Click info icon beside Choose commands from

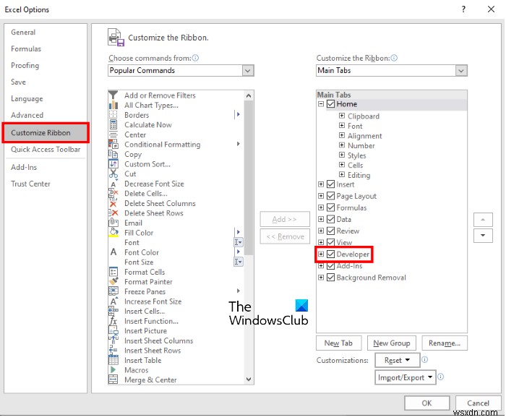coord(195,58)
